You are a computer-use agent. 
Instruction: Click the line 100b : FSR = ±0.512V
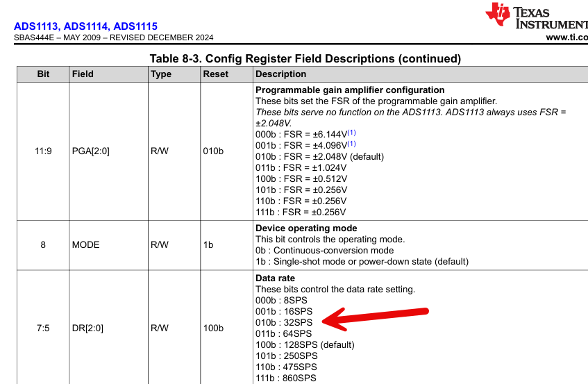(301, 178)
